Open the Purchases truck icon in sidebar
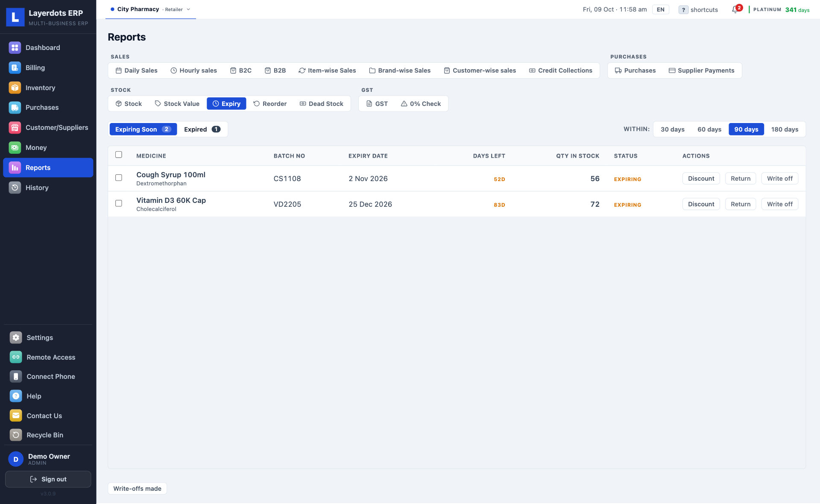 [x=15, y=108]
